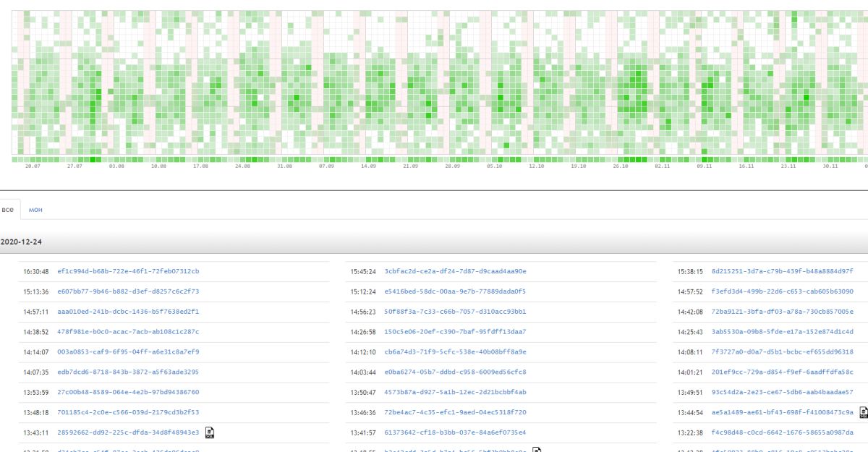Screen dimensions: 868x452
Task: Click heatmap axis date label 20.07
Action: pyautogui.click(x=33, y=166)
